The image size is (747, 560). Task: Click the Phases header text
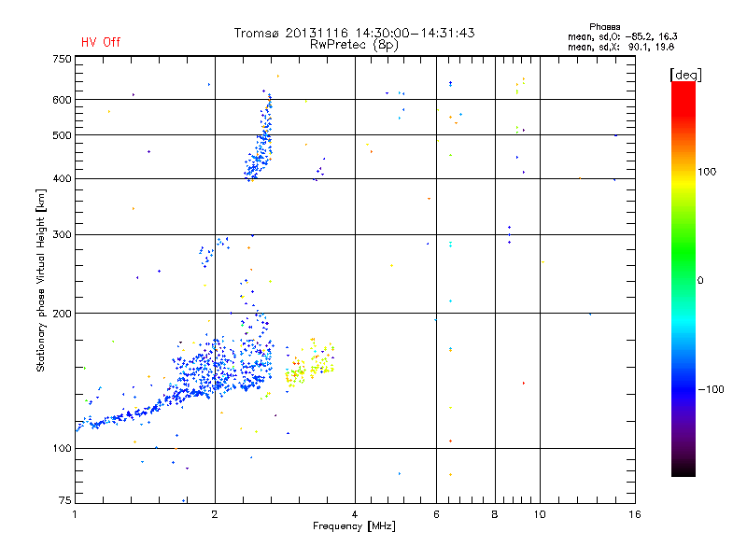pos(604,27)
